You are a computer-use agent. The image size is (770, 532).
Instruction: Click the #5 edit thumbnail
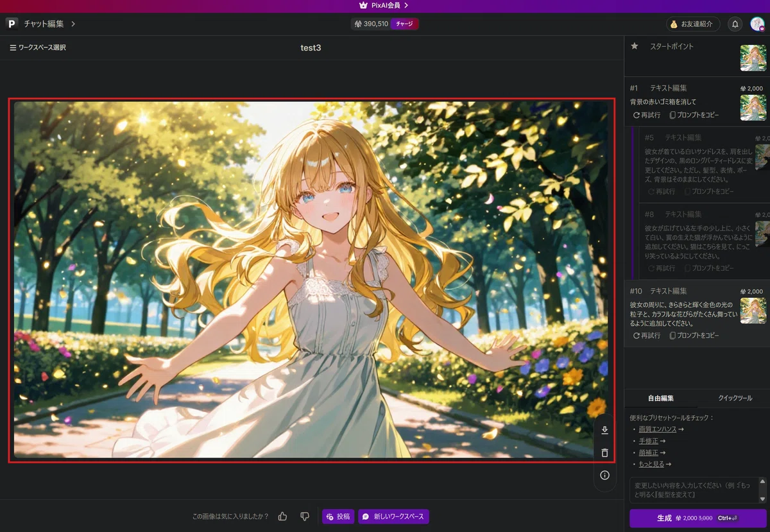point(763,157)
